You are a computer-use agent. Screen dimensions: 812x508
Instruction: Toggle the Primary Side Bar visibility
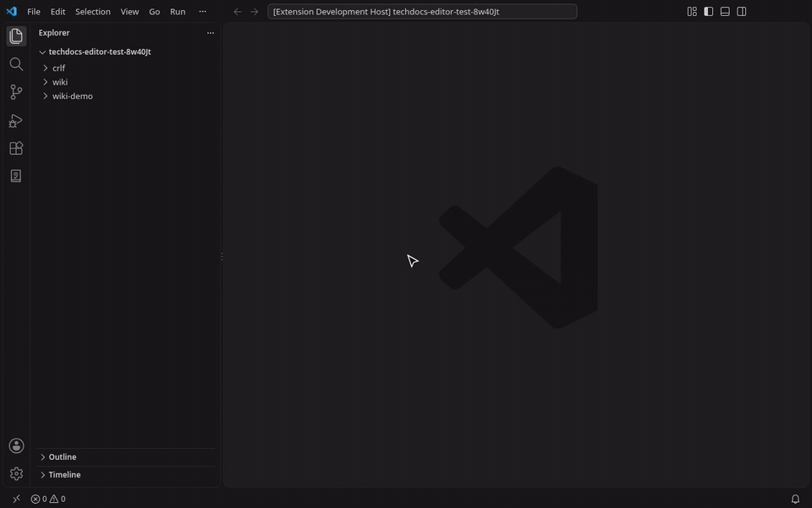tap(709, 11)
